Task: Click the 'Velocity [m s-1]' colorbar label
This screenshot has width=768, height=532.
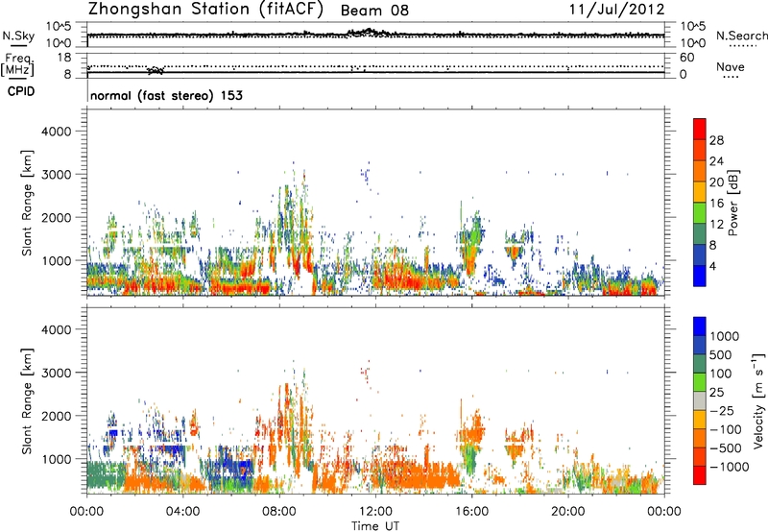Action: [758, 400]
